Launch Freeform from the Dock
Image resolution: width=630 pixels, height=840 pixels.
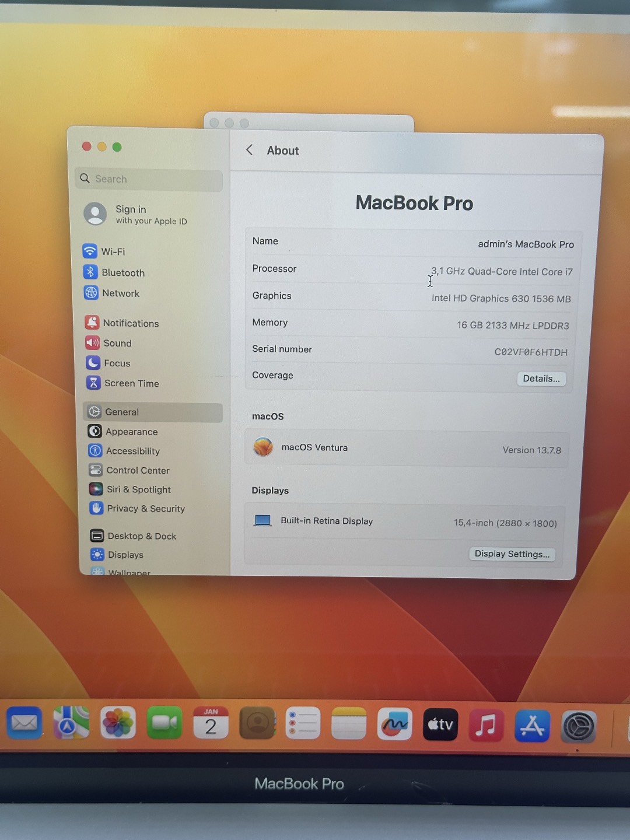395,724
